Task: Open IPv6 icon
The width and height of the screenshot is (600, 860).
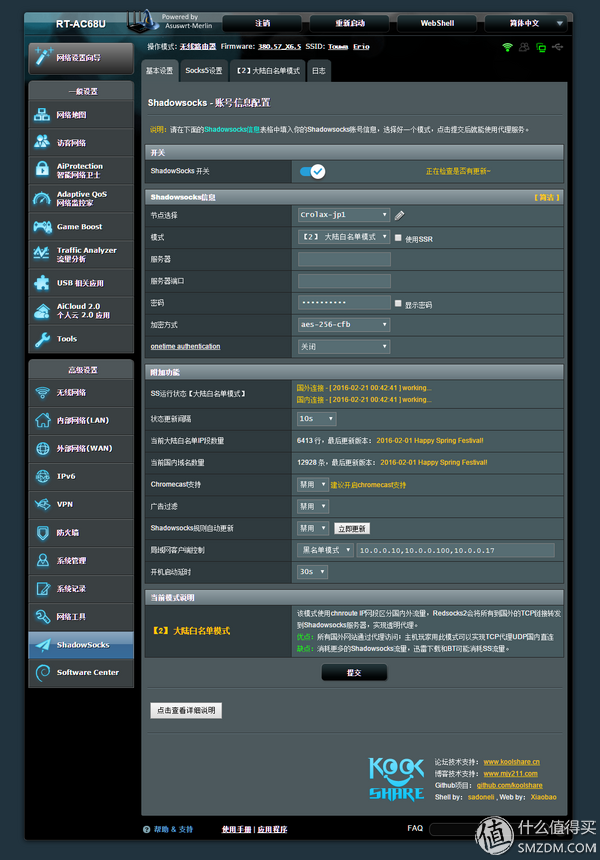Action: coord(42,476)
